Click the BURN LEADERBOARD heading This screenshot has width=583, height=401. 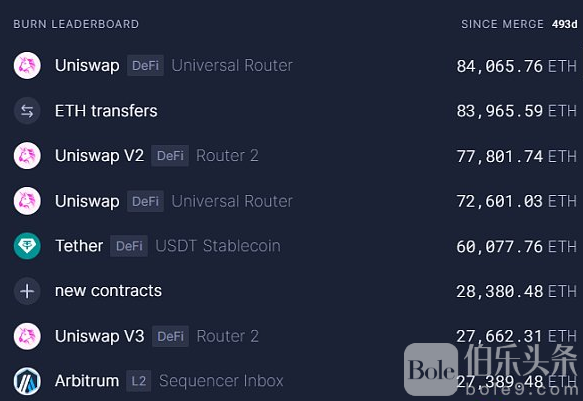click(x=76, y=24)
